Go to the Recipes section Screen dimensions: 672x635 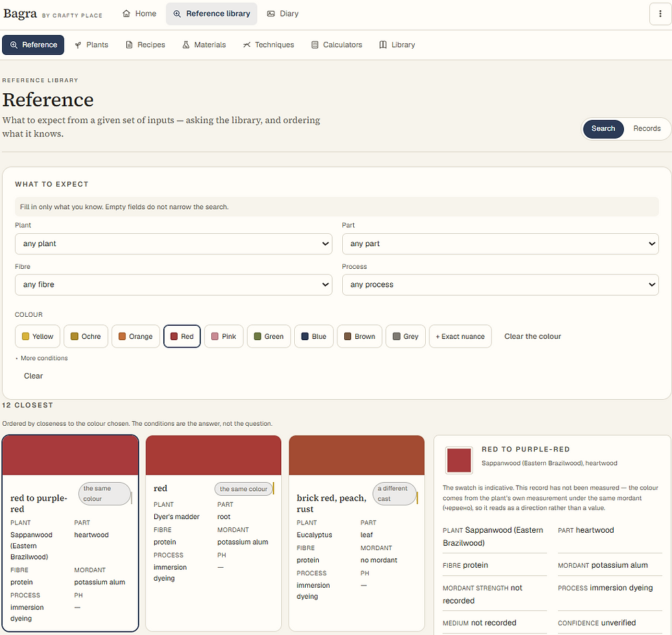click(x=145, y=45)
